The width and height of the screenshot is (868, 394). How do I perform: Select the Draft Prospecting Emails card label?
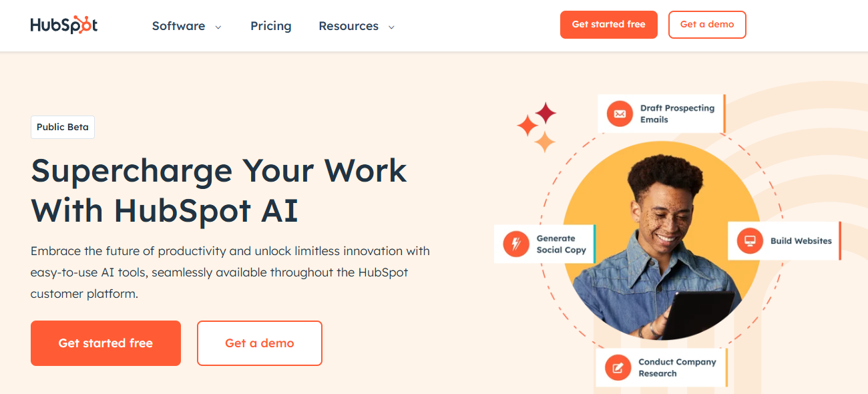[677, 114]
